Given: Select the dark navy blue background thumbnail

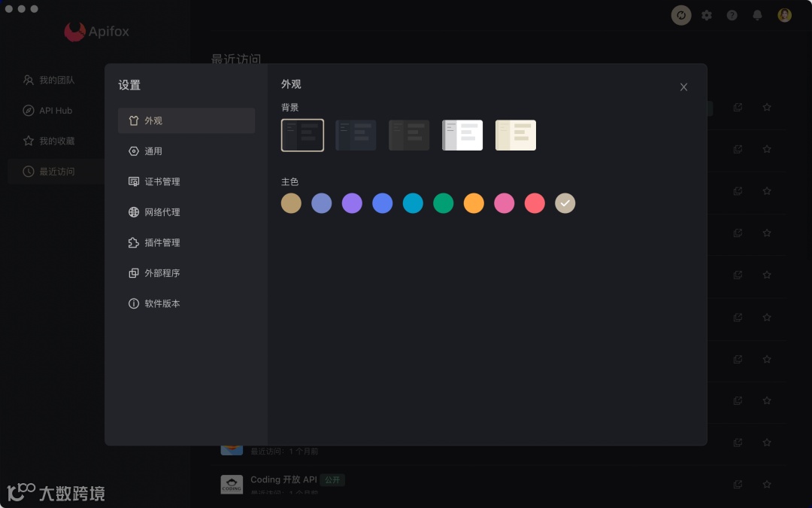Looking at the screenshot, I should (356, 135).
